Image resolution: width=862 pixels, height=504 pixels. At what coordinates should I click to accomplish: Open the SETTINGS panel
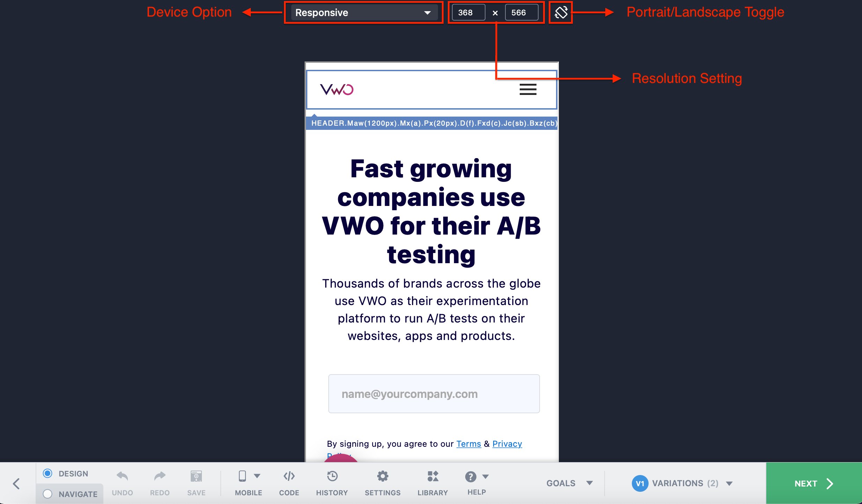(x=382, y=484)
